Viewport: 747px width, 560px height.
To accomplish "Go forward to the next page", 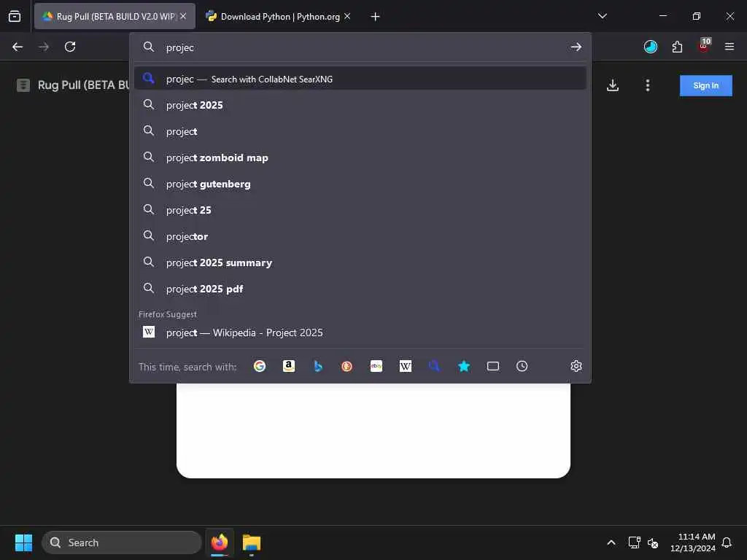I will [x=44, y=47].
